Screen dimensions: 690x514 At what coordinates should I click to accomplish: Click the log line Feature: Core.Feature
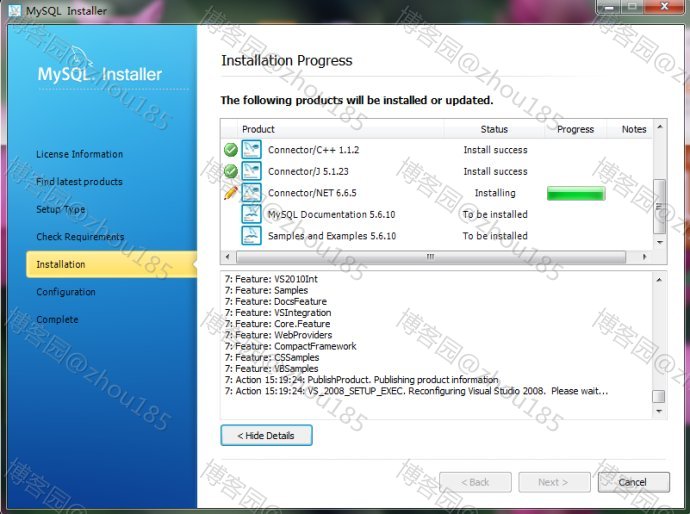pyautogui.click(x=277, y=324)
